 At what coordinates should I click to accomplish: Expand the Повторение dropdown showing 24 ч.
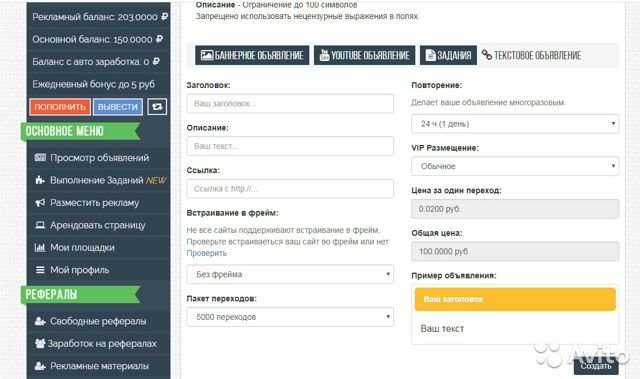pyautogui.click(x=515, y=124)
